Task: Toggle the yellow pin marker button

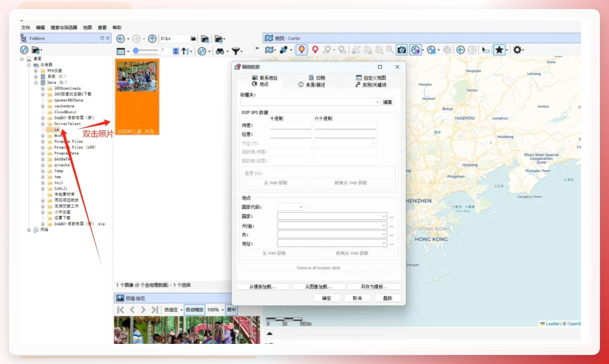Action: point(301,50)
